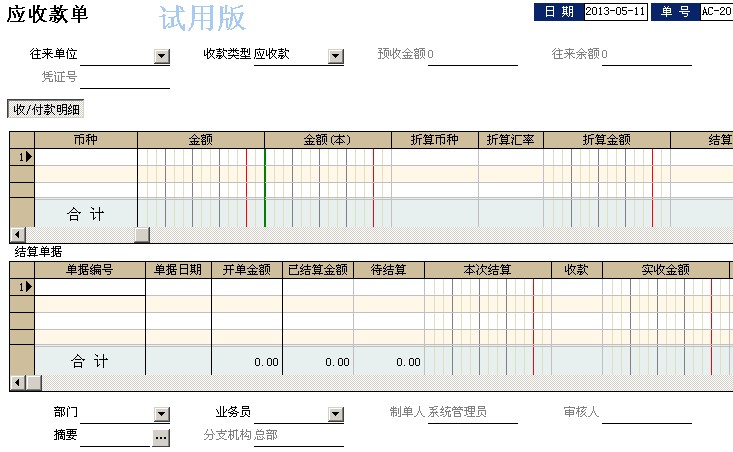
Task: Select the 待结算 column header
Action: point(389,270)
